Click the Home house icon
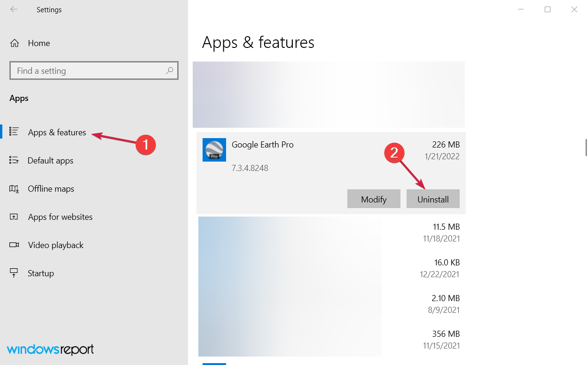The height and width of the screenshot is (365, 588). click(15, 43)
